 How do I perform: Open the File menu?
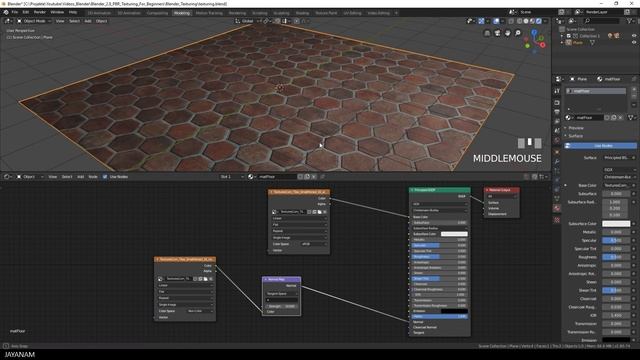pyautogui.click(x=15, y=12)
